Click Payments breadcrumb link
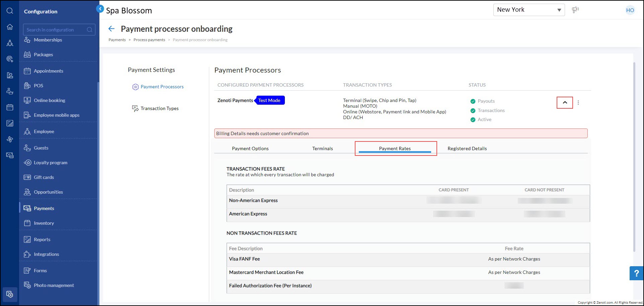644x306 pixels. tap(117, 40)
